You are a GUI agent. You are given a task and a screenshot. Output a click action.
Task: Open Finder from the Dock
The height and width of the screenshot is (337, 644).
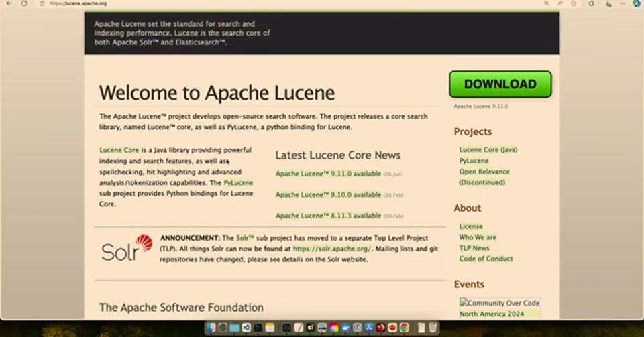tap(211, 327)
